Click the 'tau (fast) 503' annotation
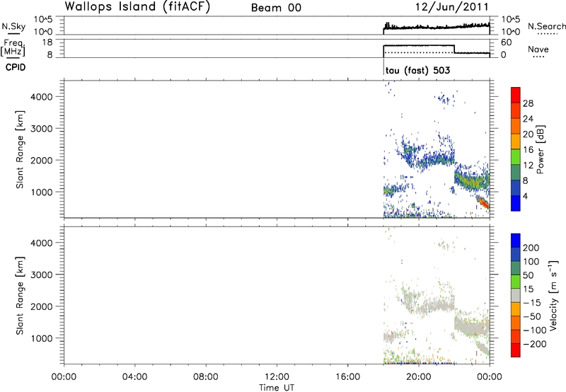This screenshot has height=392, width=566. (417, 70)
